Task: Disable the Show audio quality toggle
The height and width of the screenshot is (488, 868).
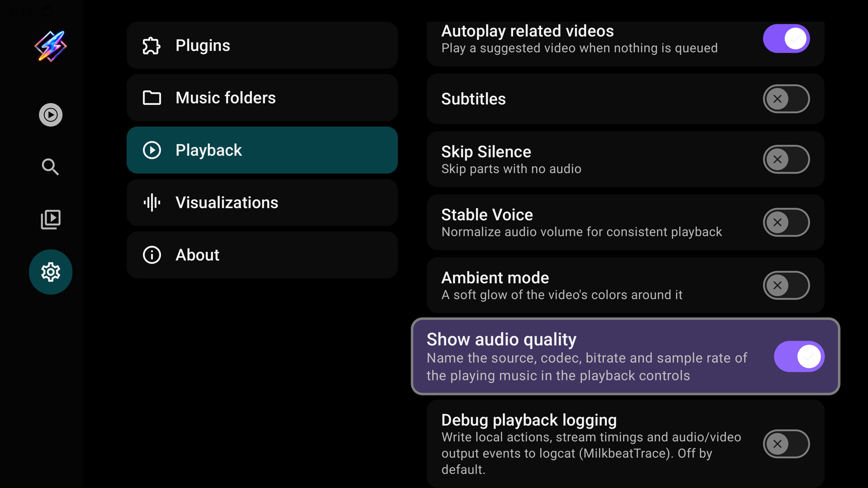Action: [799, 357]
